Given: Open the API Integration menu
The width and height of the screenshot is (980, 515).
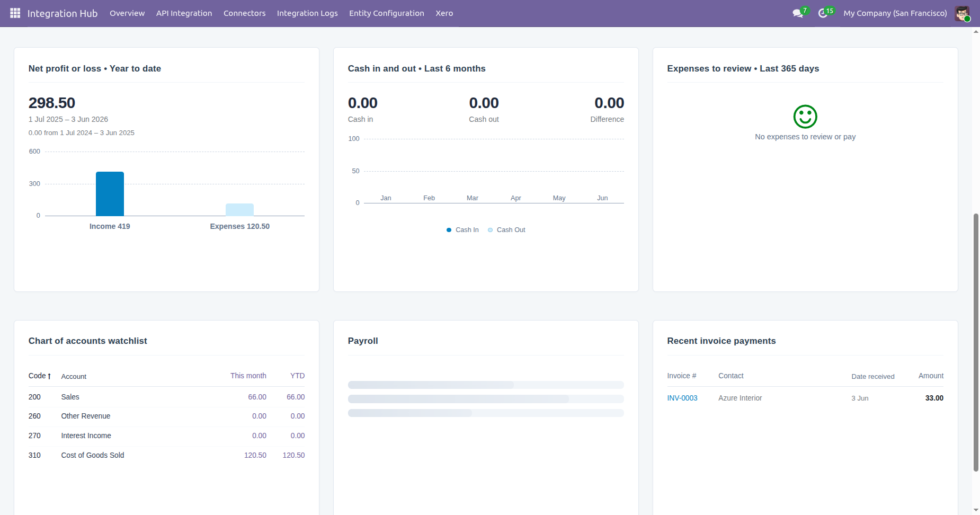Looking at the screenshot, I should 184,13.
